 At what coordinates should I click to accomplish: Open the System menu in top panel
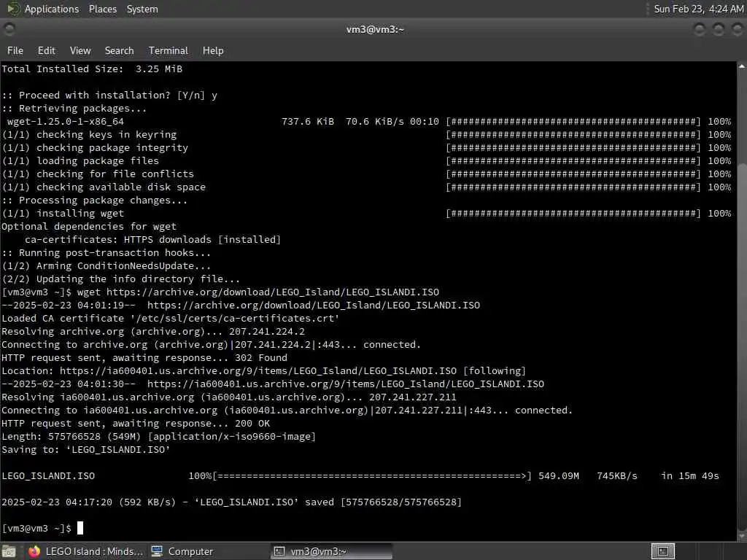point(142,9)
